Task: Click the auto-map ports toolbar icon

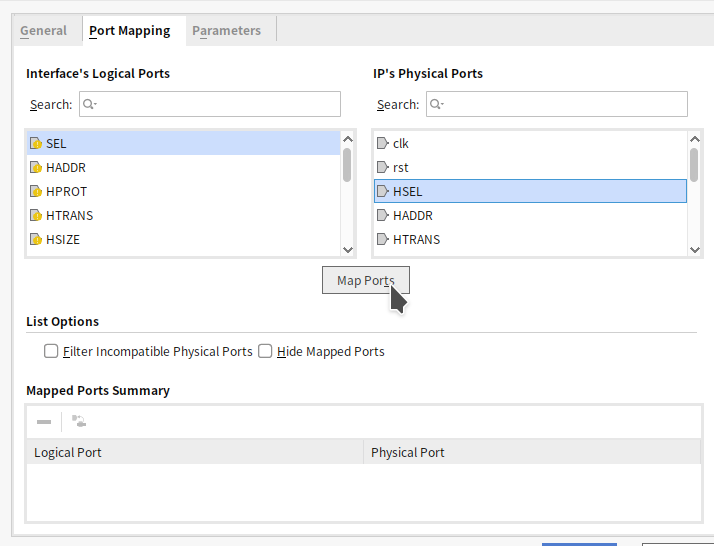Action: pos(78,422)
